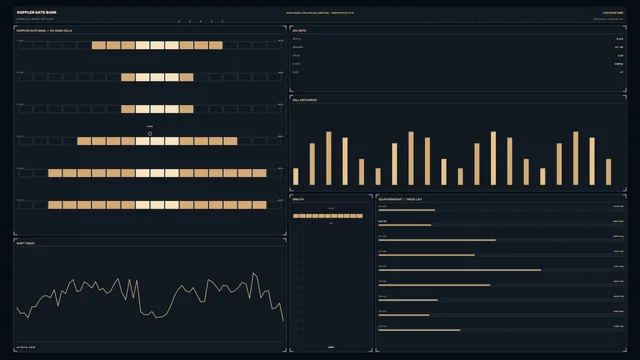Viewport: 640px width, 360px height.
Task: Click the SHIFT TRACE panel header
Action: [x=25, y=243]
